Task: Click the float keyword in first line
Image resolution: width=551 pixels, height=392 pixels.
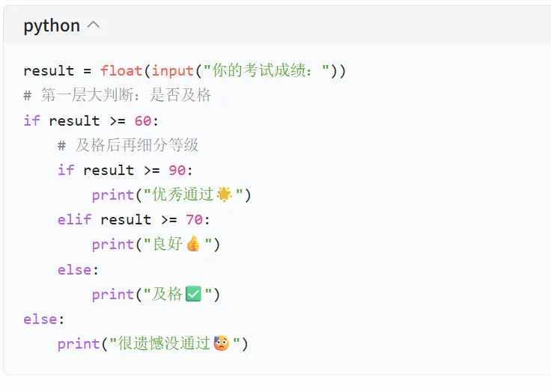Action: [x=121, y=70]
